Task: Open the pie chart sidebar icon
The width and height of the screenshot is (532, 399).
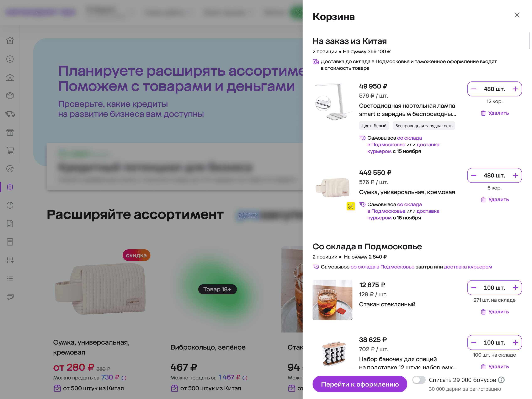Action: pos(10,205)
